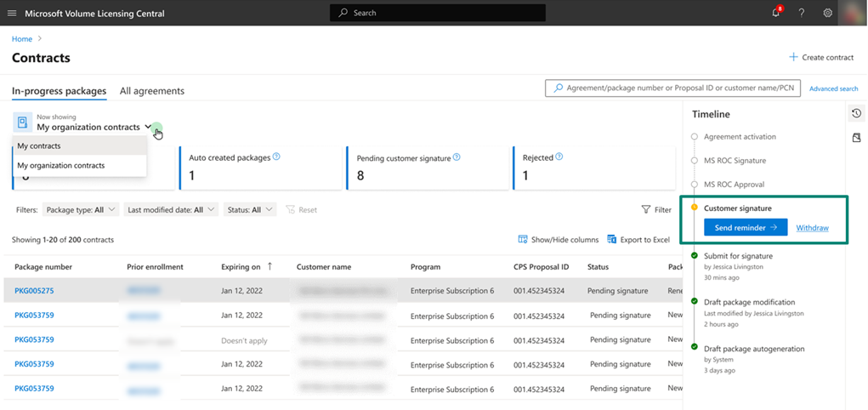Open the Status filter dropdown
The image size is (868, 410).
250,210
